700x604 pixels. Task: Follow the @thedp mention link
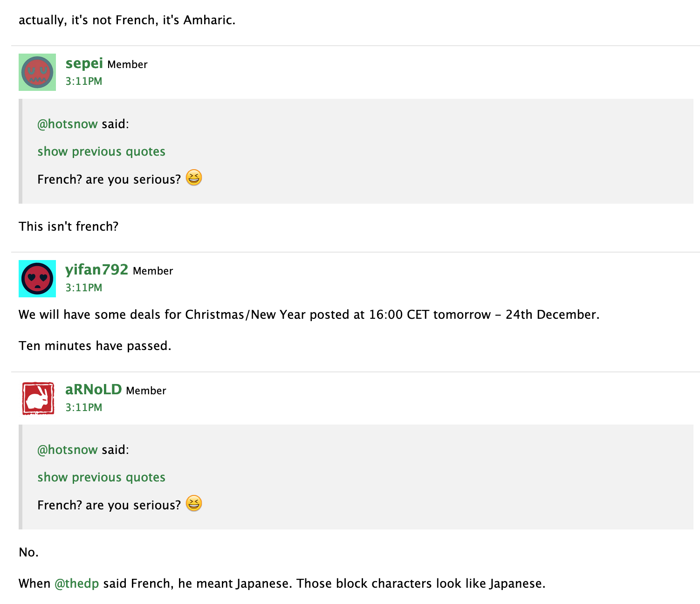tap(77, 584)
